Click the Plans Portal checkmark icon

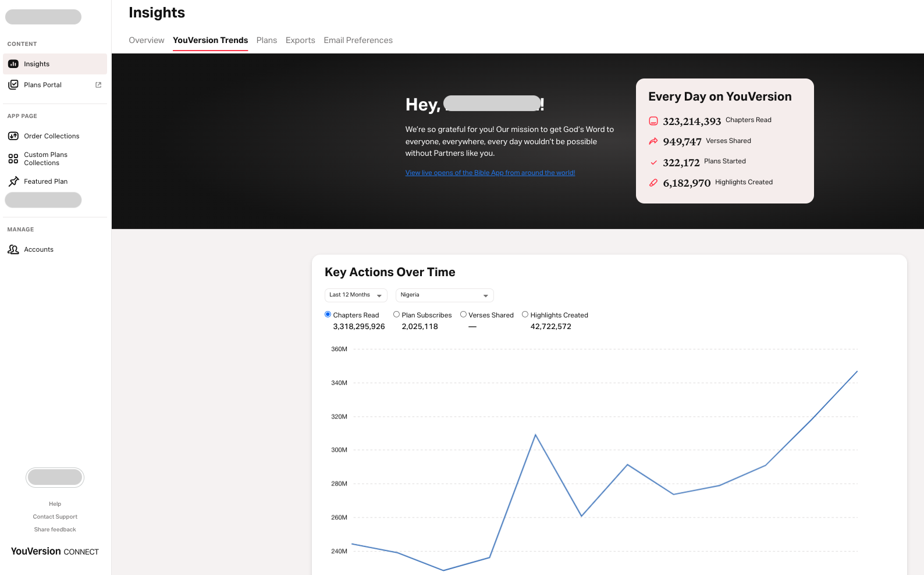pyautogui.click(x=13, y=85)
